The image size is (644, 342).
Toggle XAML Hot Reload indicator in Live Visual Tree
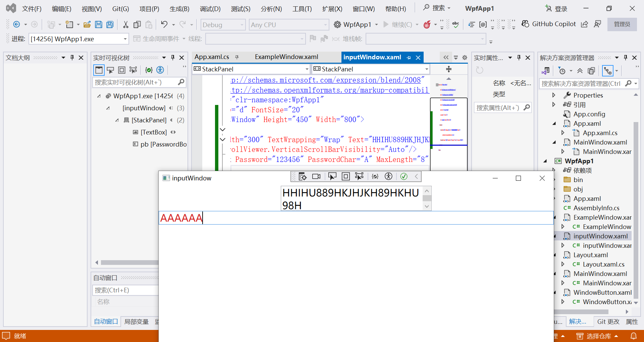149,70
